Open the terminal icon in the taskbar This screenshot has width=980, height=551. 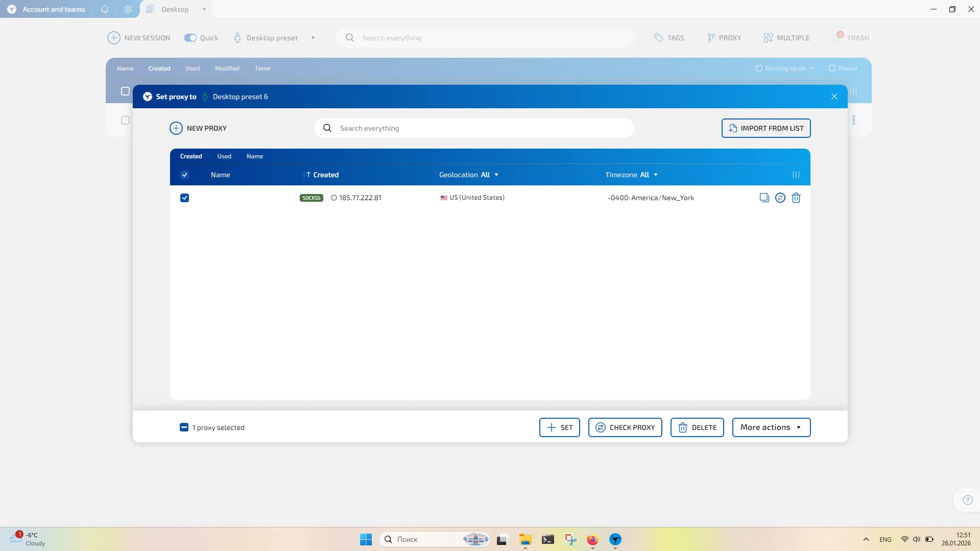pyautogui.click(x=547, y=539)
